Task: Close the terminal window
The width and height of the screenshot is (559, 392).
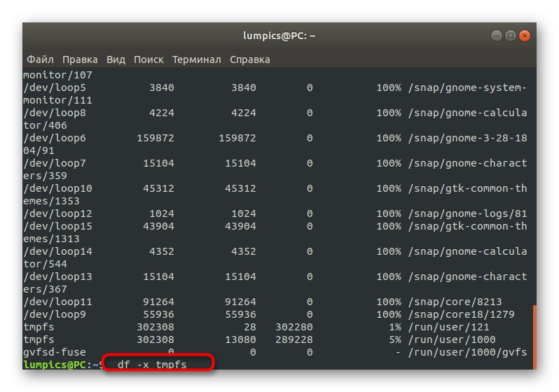Action: pyautogui.click(x=525, y=36)
